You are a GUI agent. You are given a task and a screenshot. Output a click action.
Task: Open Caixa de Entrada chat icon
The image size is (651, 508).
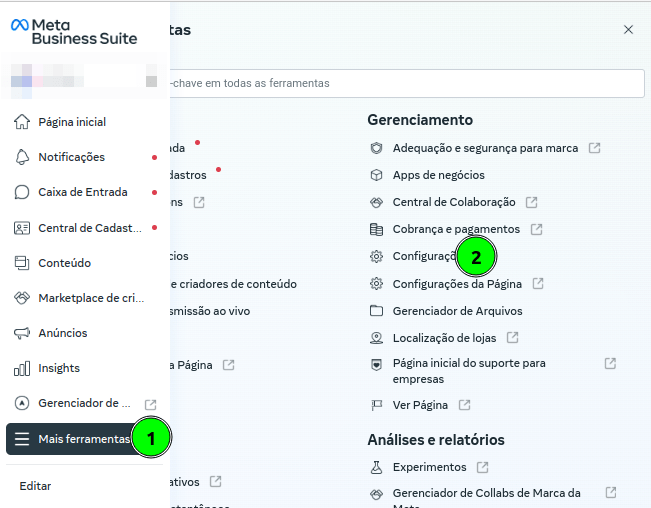point(22,192)
